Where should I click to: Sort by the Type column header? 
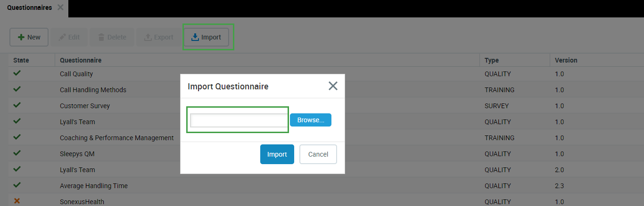point(492,60)
